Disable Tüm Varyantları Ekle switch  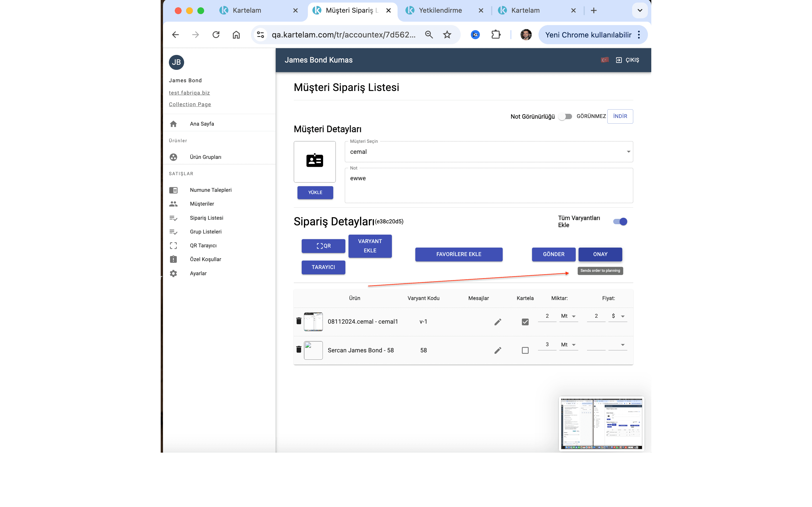point(620,221)
